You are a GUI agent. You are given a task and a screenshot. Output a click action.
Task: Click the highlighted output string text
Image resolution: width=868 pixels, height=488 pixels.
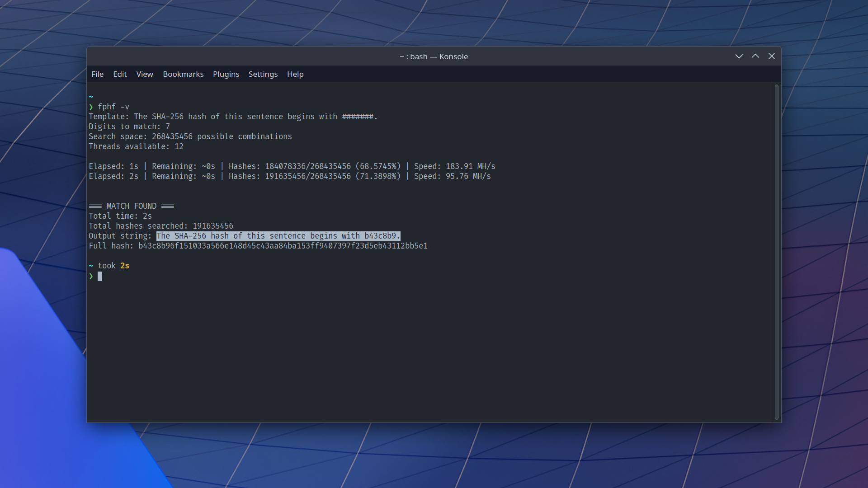(x=278, y=235)
